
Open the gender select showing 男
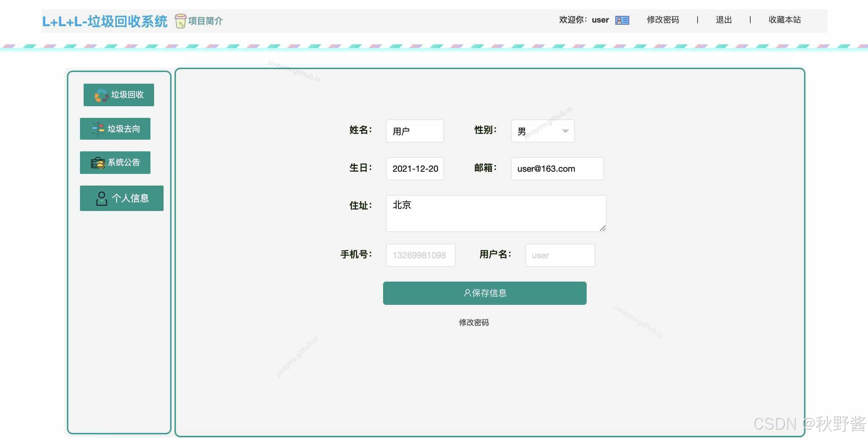tap(538, 131)
